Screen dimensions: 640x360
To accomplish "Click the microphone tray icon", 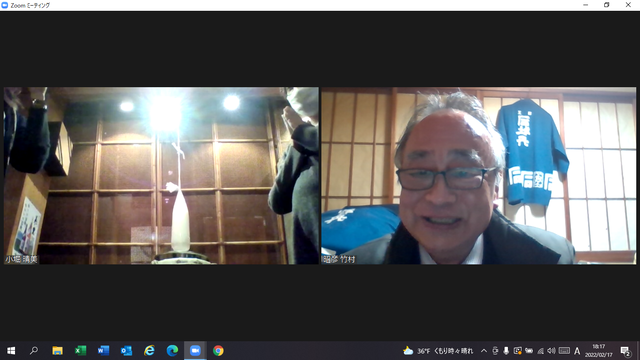I will [x=506, y=351].
